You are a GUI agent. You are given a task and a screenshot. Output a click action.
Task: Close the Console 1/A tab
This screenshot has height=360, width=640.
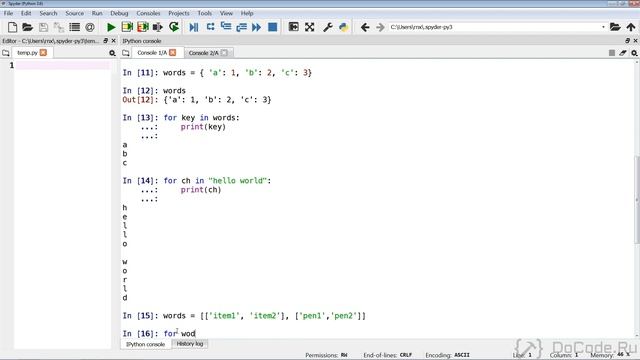pos(173,53)
